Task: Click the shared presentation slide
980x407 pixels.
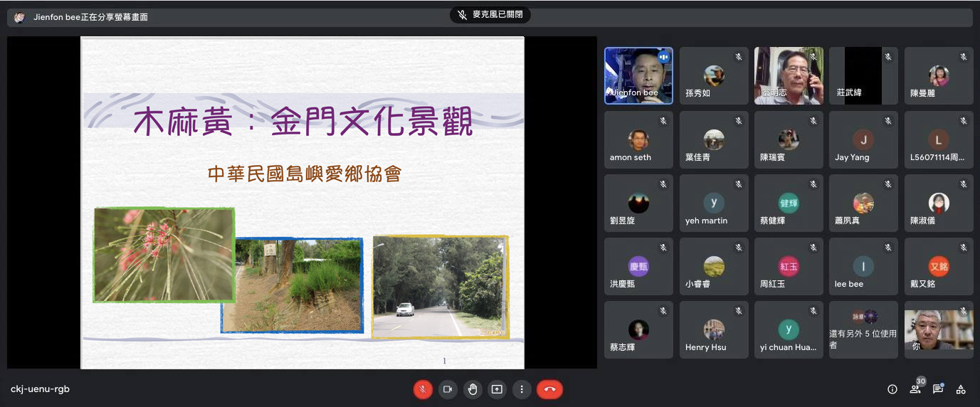Action: pyautogui.click(x=302, y=203)
